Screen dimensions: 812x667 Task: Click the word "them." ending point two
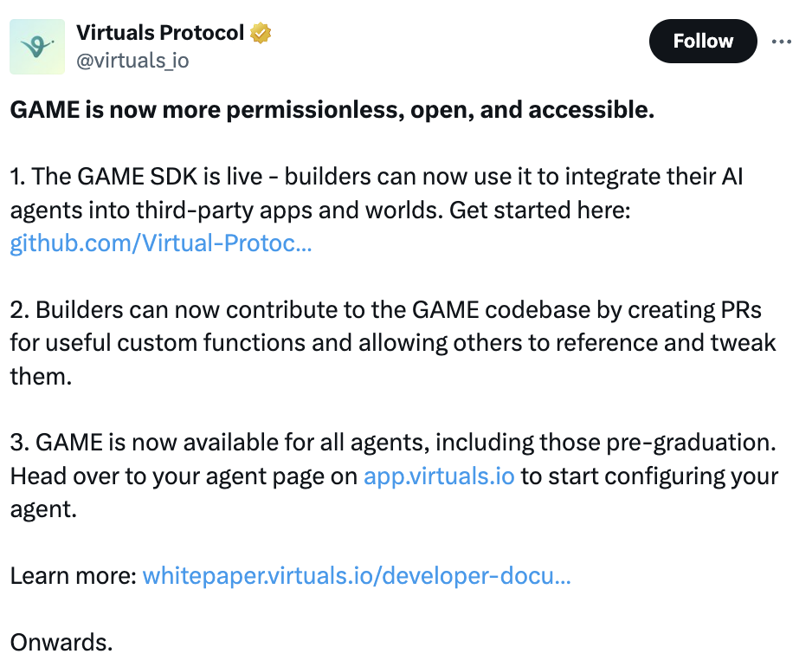coord(41,376)
